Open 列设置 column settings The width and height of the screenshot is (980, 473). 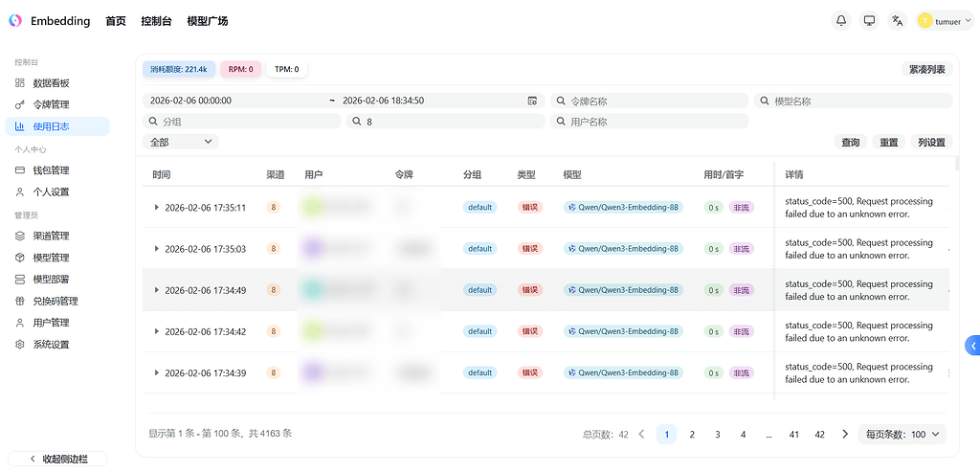point(931,143)
